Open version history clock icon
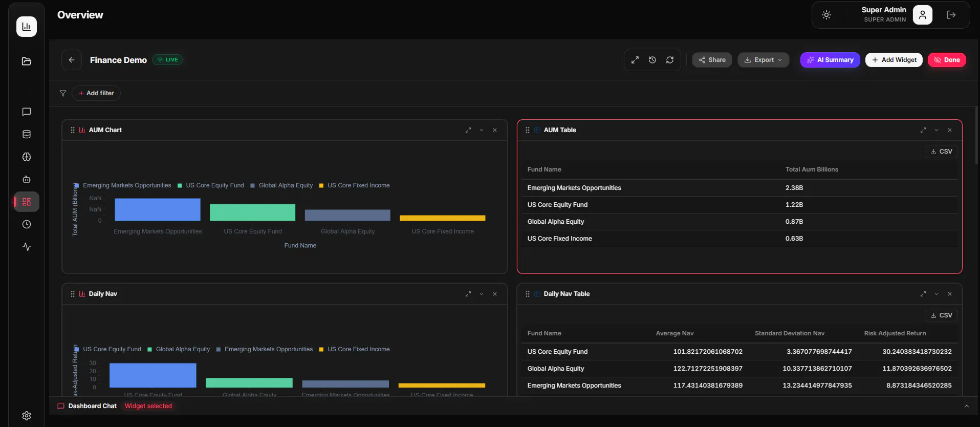The height and width of the screenshot is (427, 980). tap(652, 60)
